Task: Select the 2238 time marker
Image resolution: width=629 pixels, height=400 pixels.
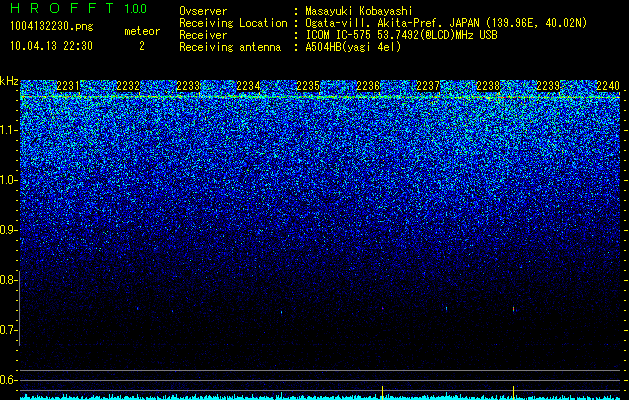Action: [488, 86]
